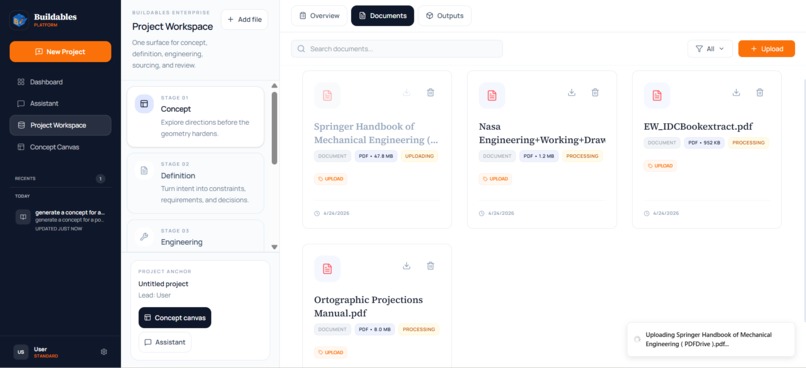Click the Search documents field
This screenshot has width=806, height=368.
click(x=397, y=49)
